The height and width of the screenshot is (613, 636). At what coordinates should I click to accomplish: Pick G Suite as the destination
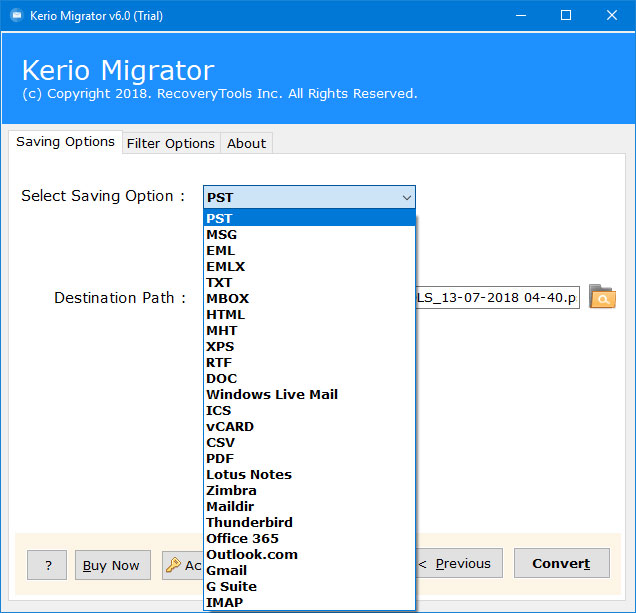pos(309,587)
